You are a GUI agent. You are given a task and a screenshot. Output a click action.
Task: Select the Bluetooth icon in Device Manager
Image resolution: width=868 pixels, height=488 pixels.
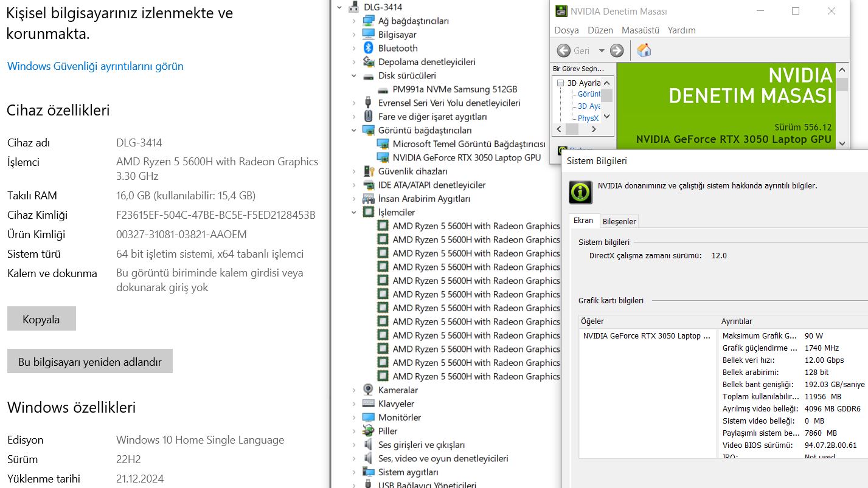pos(368,48)
